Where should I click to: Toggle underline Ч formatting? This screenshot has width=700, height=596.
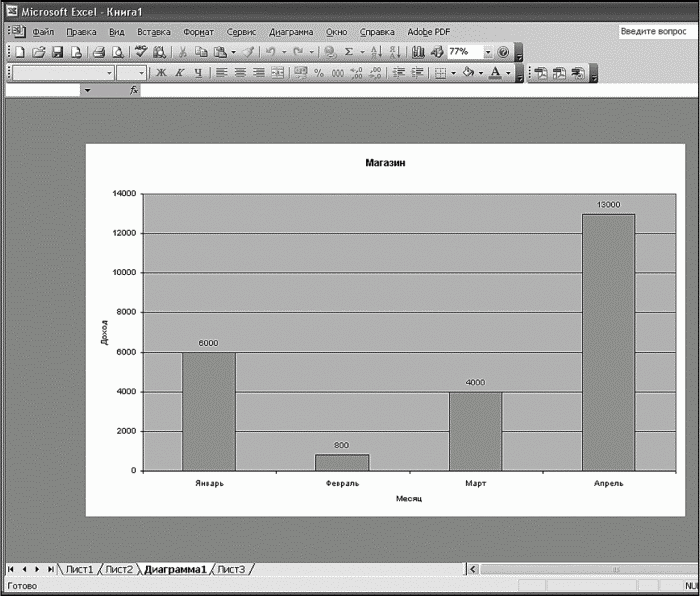(199, 73)
